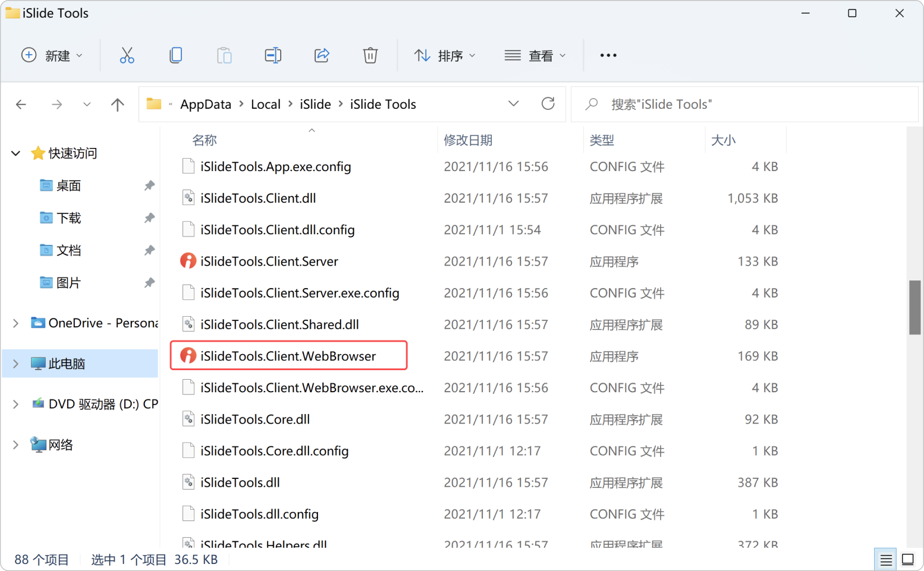Select file iSlideTools.Client.dll.config
Image resolution: width=924 pixels, height=571 pixels.
click(277, 230)
